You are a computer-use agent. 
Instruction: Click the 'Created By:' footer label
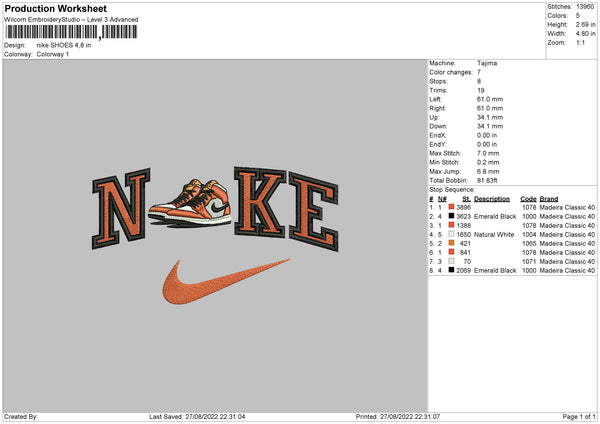(x=21, y=417)
